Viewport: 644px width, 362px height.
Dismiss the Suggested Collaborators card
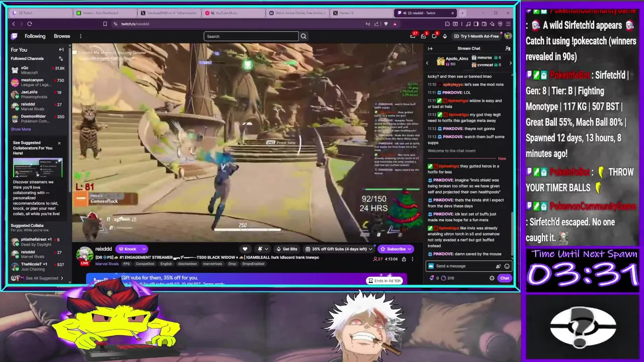(x=59, y=143)
